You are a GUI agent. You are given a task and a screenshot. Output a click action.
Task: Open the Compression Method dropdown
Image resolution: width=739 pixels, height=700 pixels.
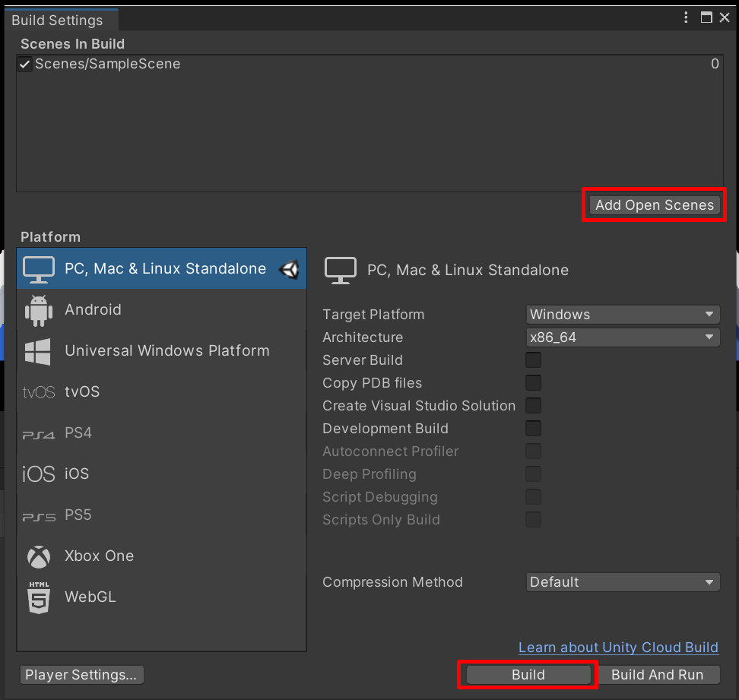[x=623, y=582]
